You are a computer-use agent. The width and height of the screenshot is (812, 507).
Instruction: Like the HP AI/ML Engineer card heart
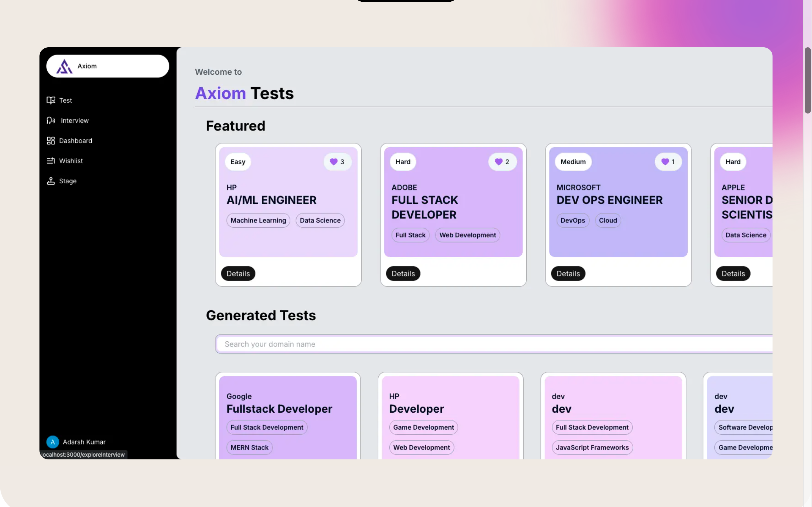334,162
